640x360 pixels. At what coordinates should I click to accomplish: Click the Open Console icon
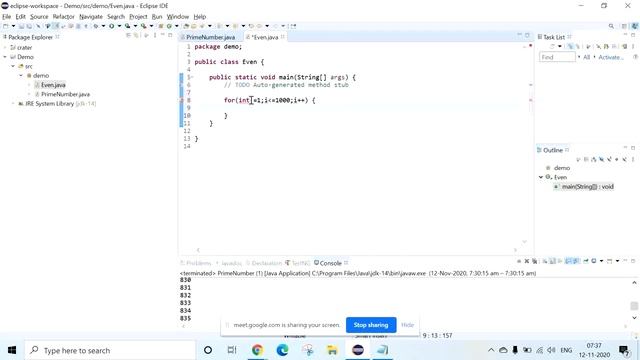pos(609,261)
